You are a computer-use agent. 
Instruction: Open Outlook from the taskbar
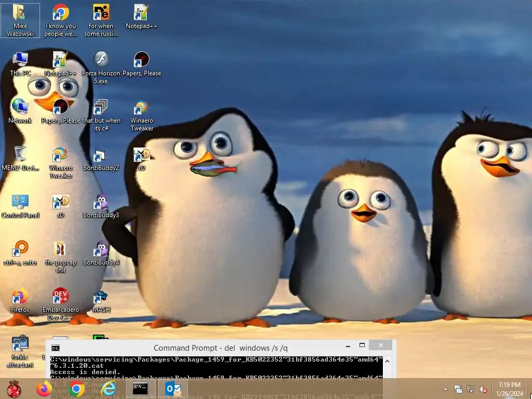pos(173,389)
